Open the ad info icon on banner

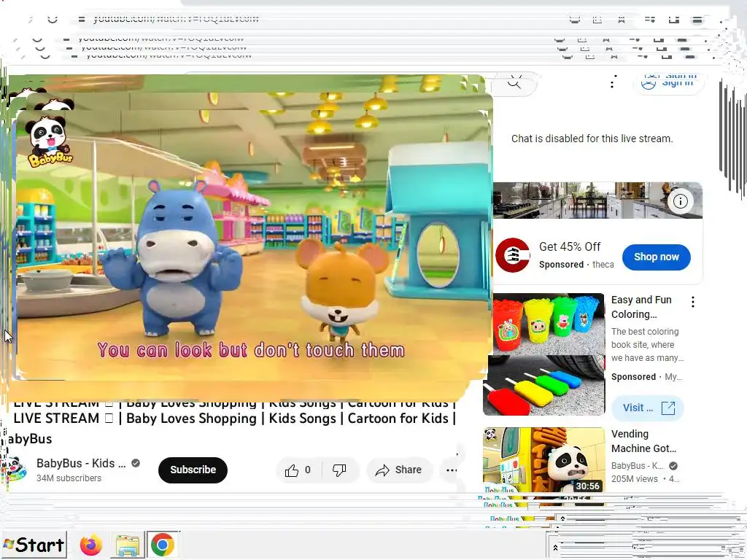[x=680, y=201]
